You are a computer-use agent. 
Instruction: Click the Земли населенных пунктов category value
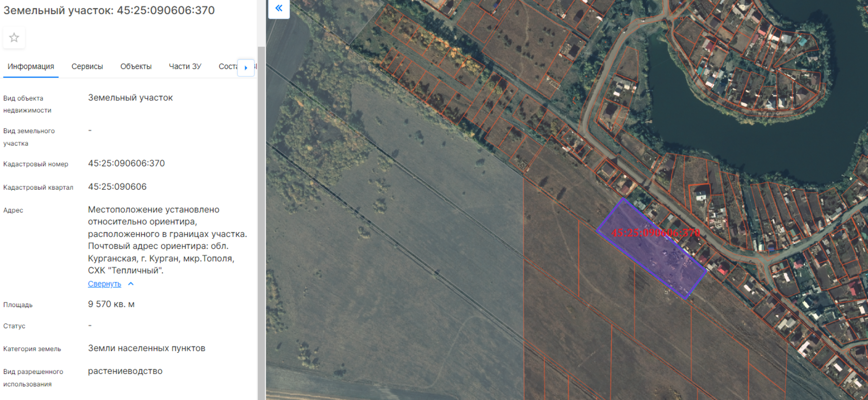click(x=146, y=348)
